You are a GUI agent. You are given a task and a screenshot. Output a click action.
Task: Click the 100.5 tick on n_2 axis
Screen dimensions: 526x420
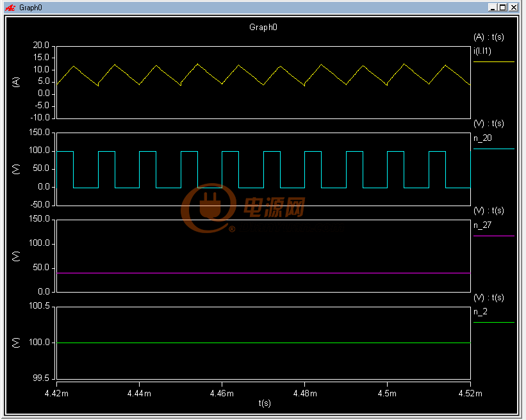[x=39, y=305]
